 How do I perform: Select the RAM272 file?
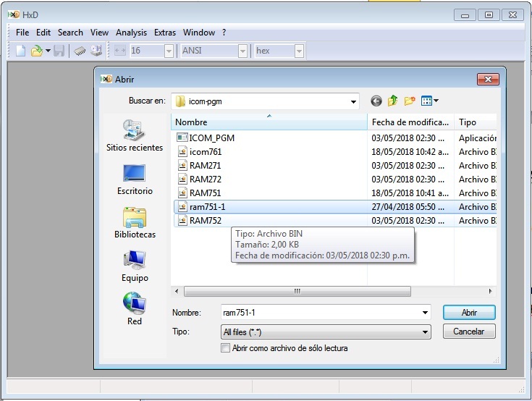206,179
